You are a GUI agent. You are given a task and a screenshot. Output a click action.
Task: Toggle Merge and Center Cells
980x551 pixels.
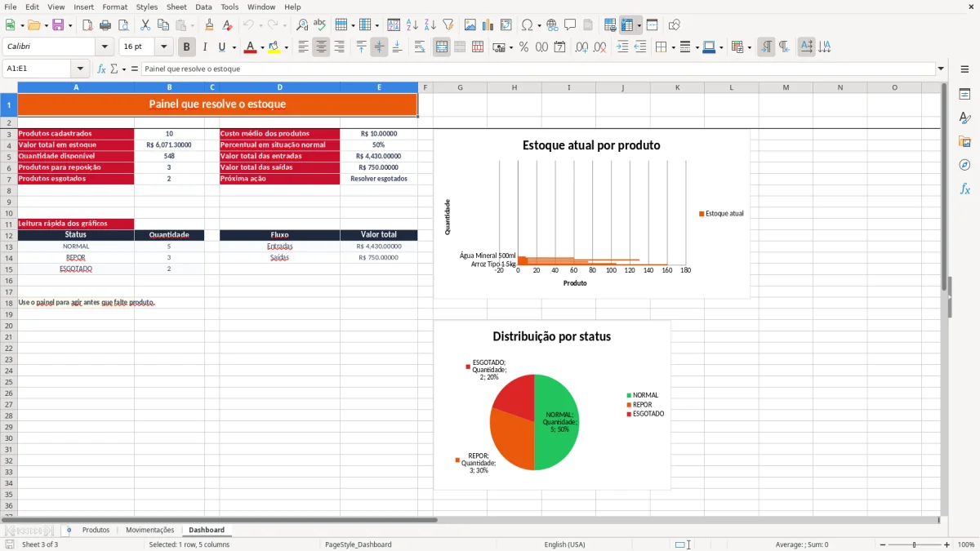pos(442,47)
